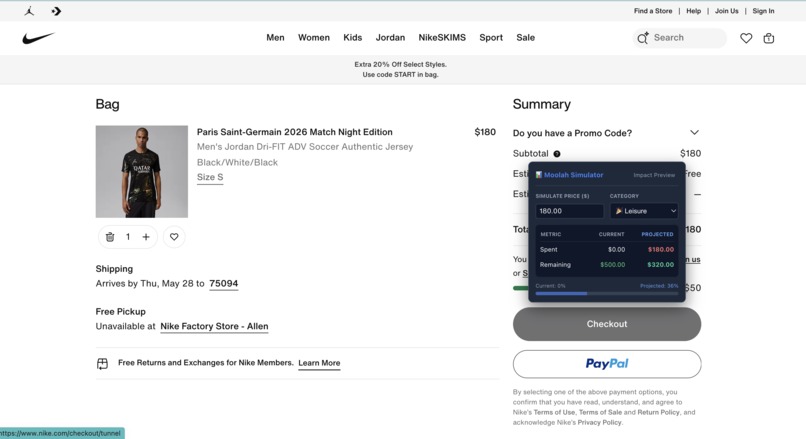
Task: Click the item price $180 in bag
Action: (x=485, y=132)
